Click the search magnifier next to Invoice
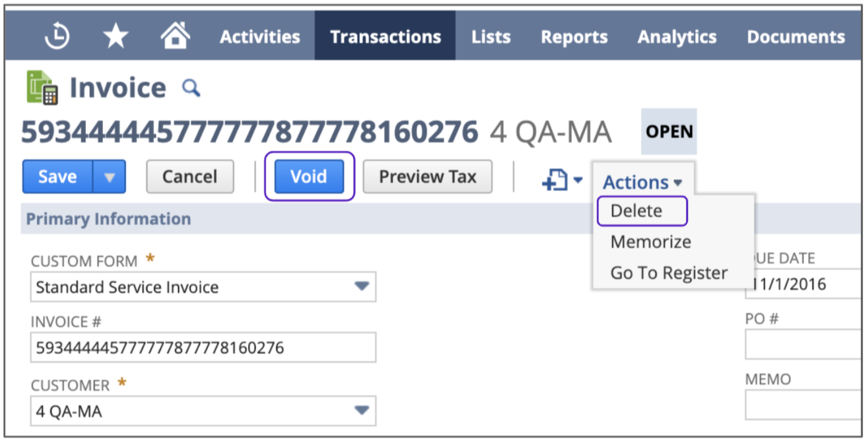The image size is (868, 444). [x=191, y=88]
